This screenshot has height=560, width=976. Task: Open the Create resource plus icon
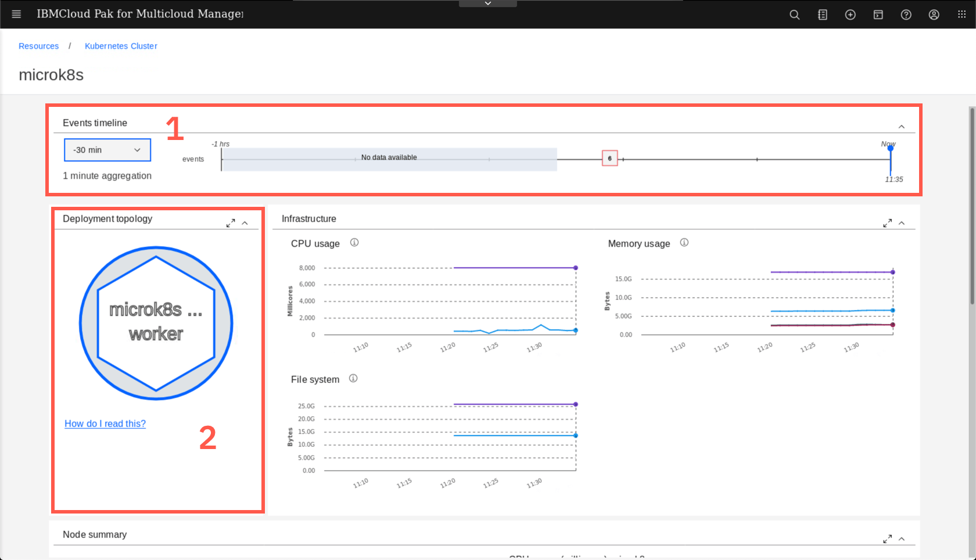pyautogui.click(x=850, y=15)
